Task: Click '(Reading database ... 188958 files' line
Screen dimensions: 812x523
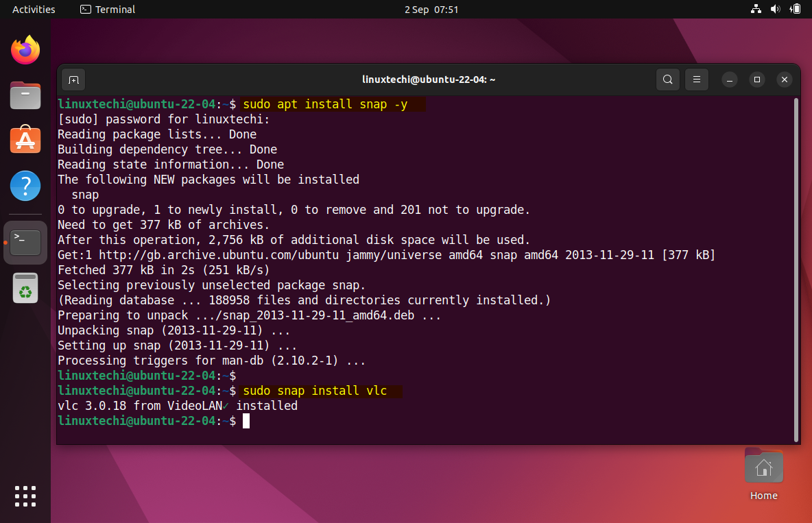Action: [304, 300]
